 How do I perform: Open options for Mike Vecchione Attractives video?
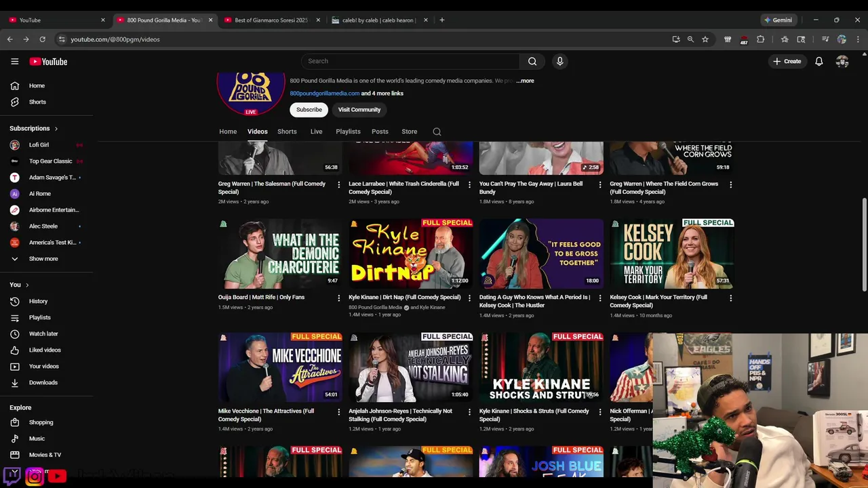pos(339,411)
